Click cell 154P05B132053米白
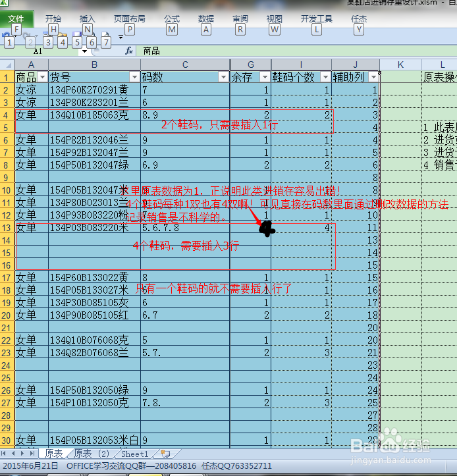The width and height of the screenshot is (457, 476). coord(94,440)
